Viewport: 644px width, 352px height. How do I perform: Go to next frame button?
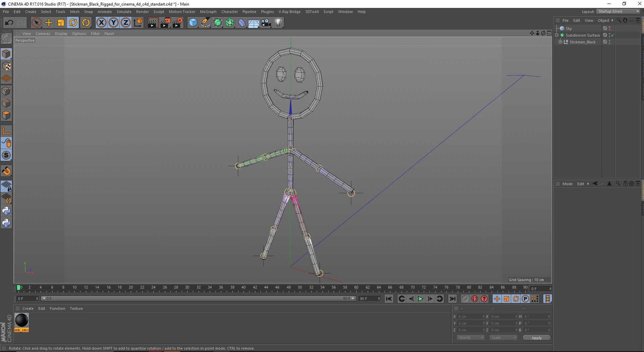click(x=430, y=299)
